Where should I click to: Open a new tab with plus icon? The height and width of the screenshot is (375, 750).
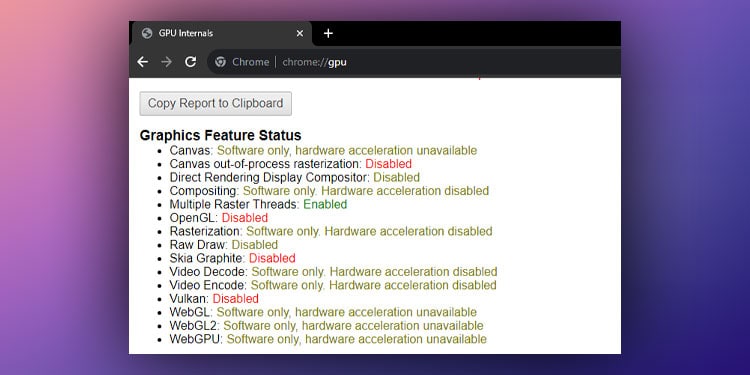point(328,33)
